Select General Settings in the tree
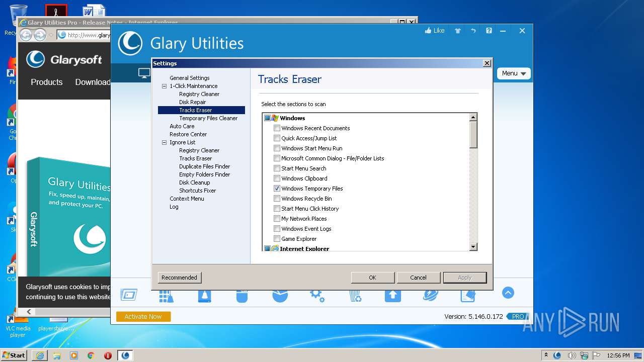Screen dimensions: 644x362 pos(190,78)
